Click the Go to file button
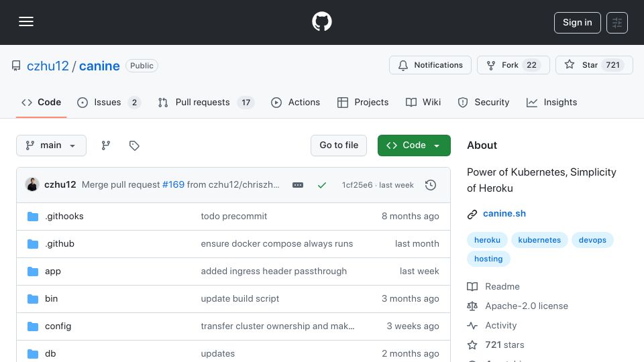The height and width of the screenshot is (362, 644). [338, 145]
